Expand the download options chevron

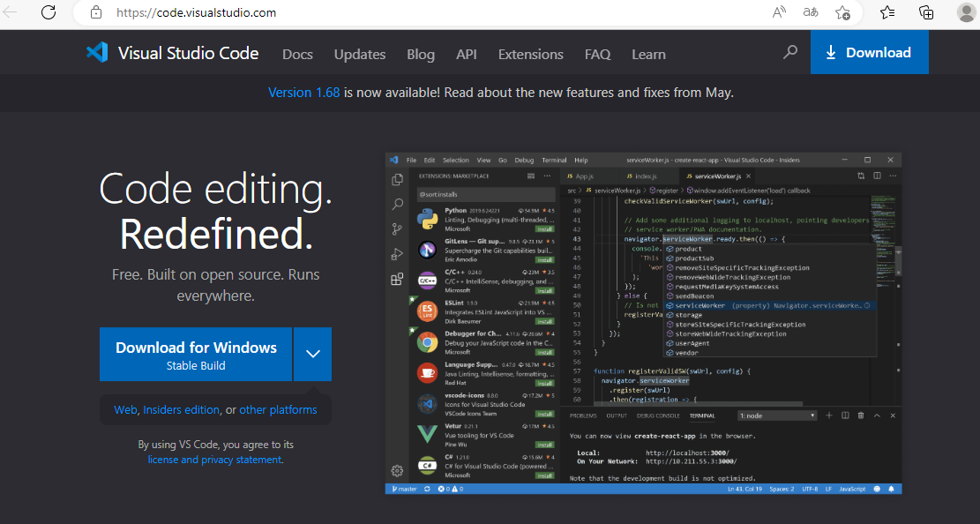click(312, 355)
